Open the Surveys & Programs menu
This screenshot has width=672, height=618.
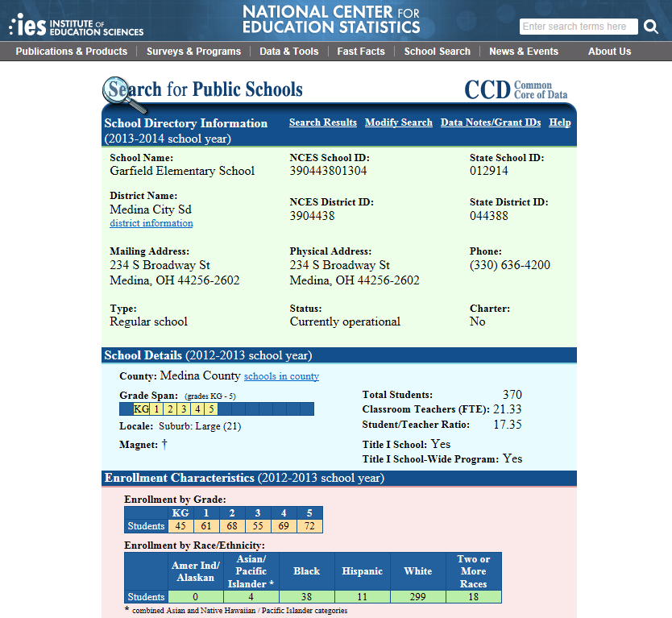click(193, 52)
